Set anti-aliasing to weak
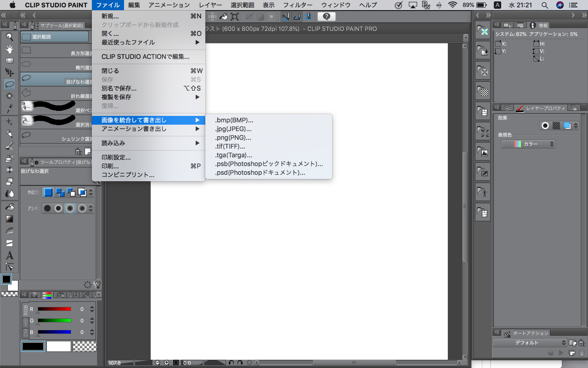The width and height of the screenshot is (588, 368). coord(59,208)
